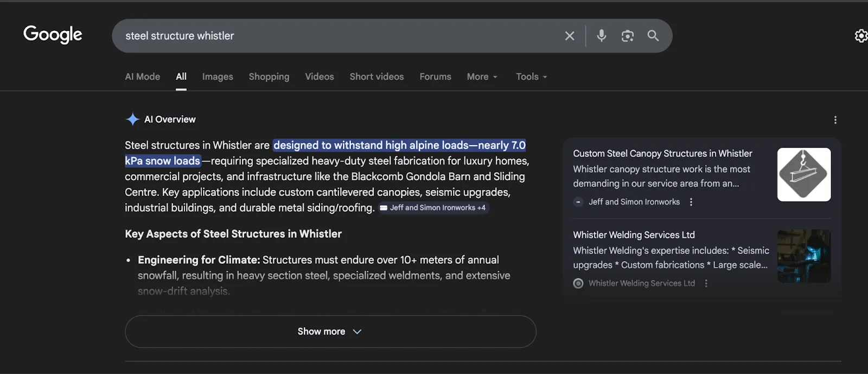The image size is (868, 374).
Task: Click the steel beam canopy thumbnail
Action: pyautogui.click(x=804, y=174)
